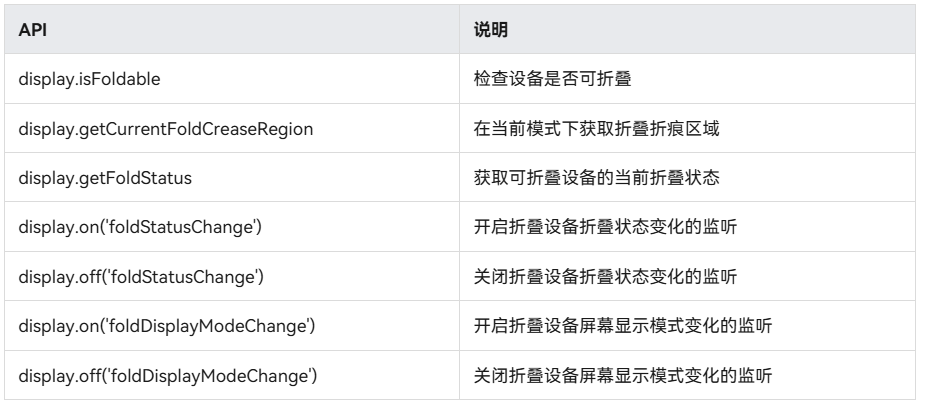
Task: Click description 在当前模式下获取折叠折痕区域
Action: [x=596, y=129]
